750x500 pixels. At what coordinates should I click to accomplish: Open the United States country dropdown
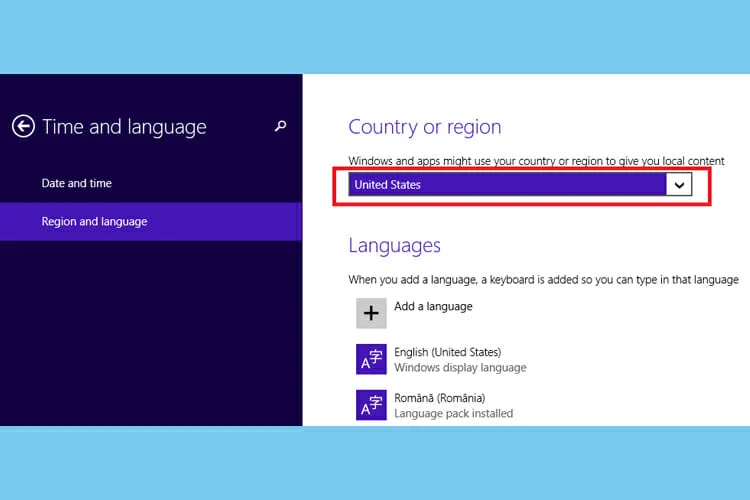520,185
